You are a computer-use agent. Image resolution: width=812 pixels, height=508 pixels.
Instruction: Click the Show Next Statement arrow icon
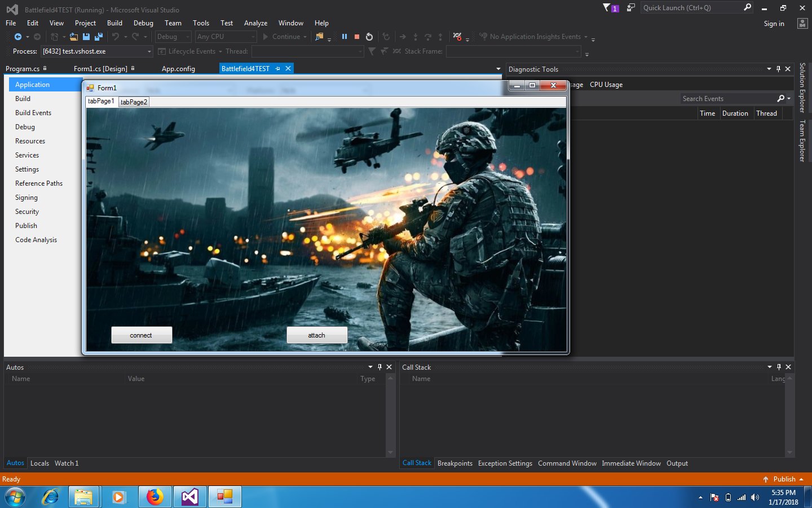403,37
